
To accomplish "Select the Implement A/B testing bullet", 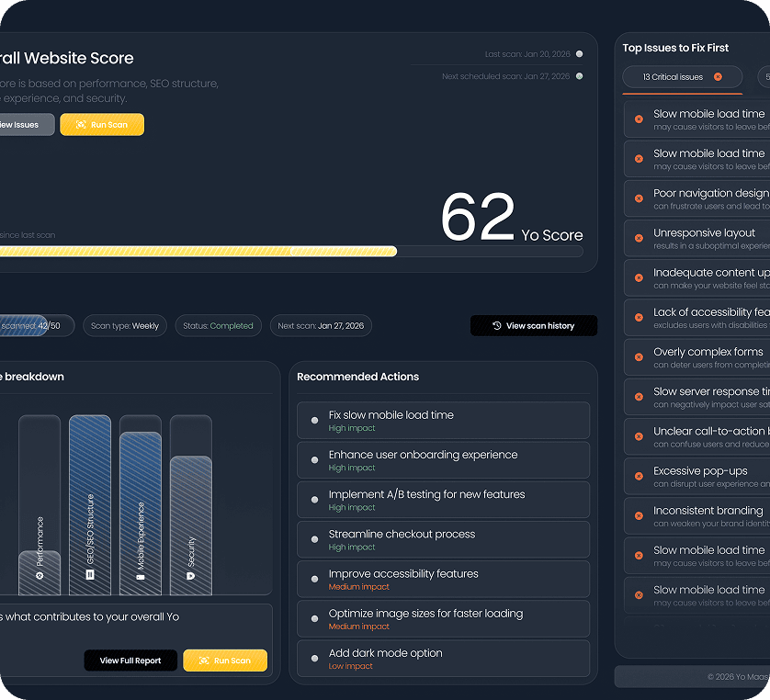I will [315, 500].
